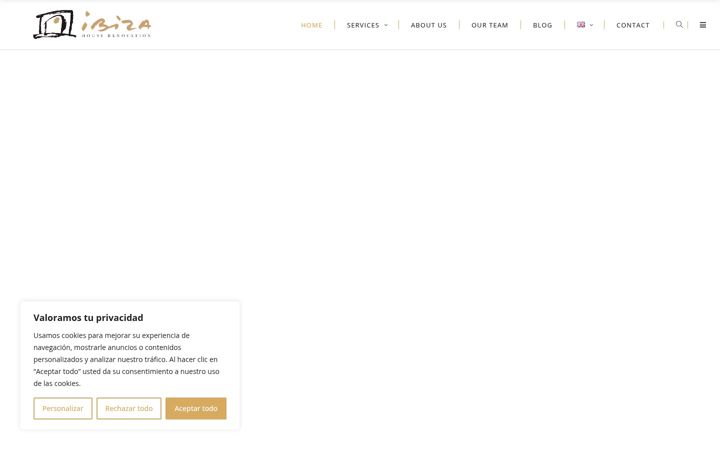This screenshot has width=720, height=450.
Task: Click the 'Valoramos tu privacidad' heading
Action: [x=88, y=317]
